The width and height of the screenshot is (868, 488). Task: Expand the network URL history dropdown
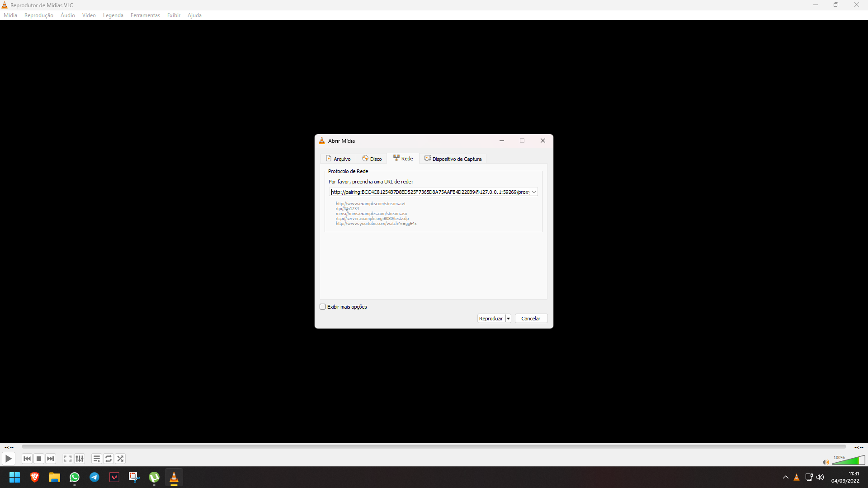[x=534, y=192]
